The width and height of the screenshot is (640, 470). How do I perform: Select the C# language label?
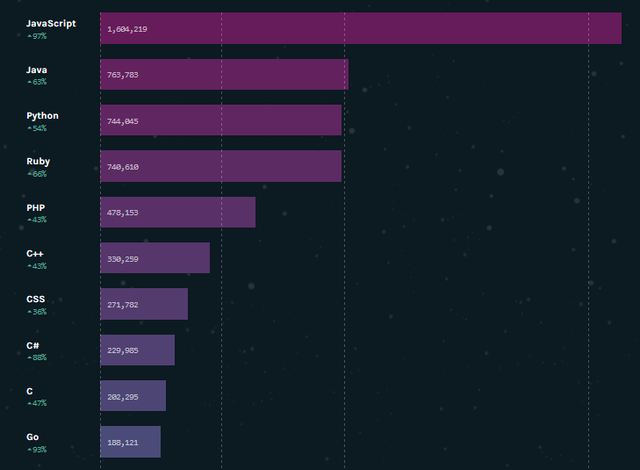pyautogui.click(x=33, y=346)
